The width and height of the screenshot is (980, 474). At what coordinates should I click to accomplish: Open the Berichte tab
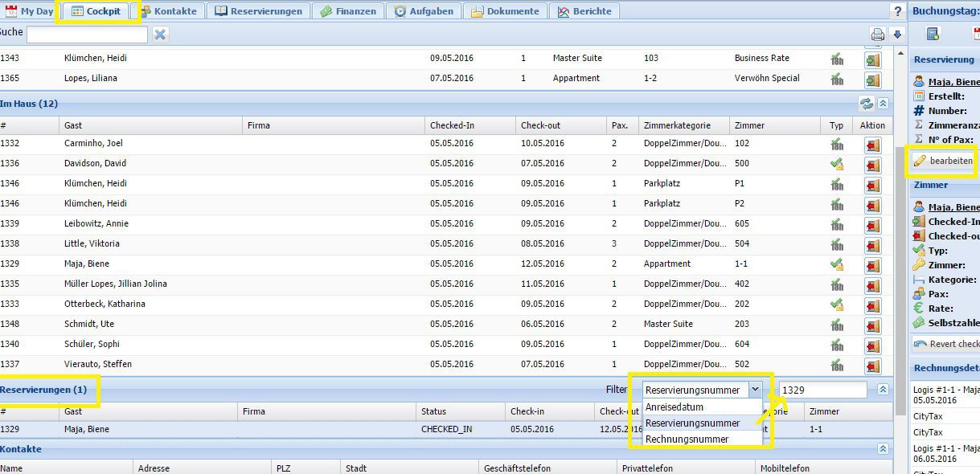pos(584,11)
